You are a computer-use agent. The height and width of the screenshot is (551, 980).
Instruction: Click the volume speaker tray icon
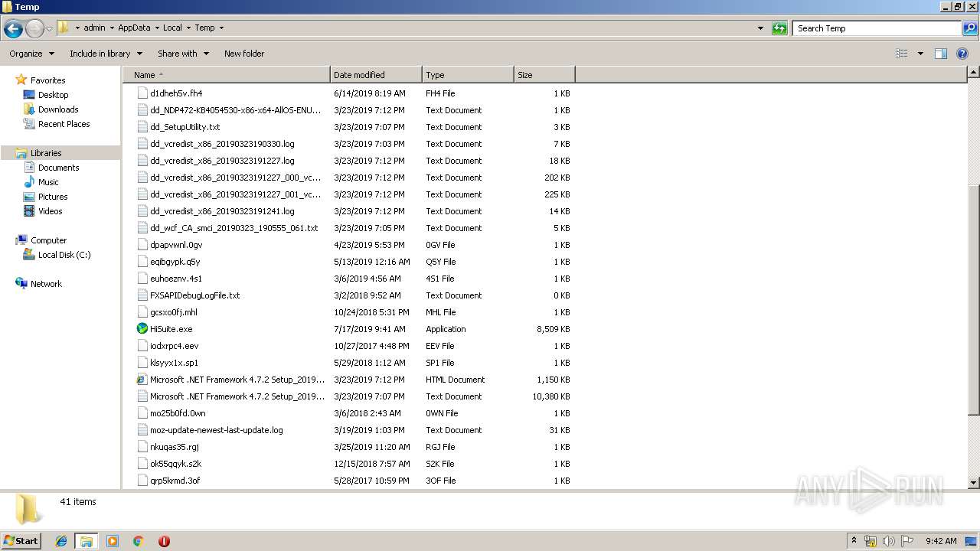coord(889,541)
